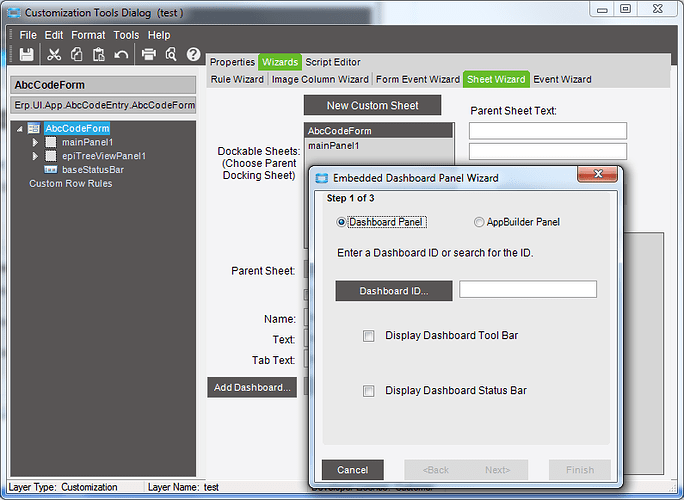Click the Layer Name: test status text
This screenshot has width=684, height=500.
click(x=183, y=487)
